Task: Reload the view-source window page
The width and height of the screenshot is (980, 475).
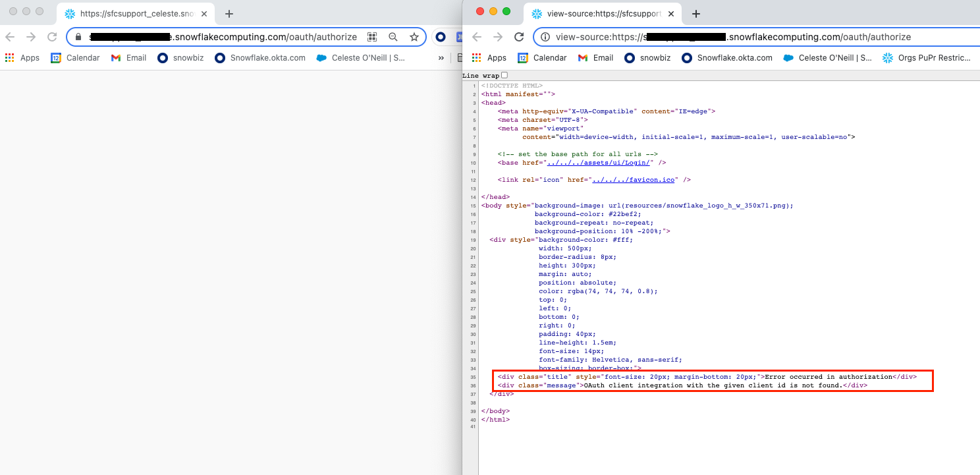Action: 519,38
